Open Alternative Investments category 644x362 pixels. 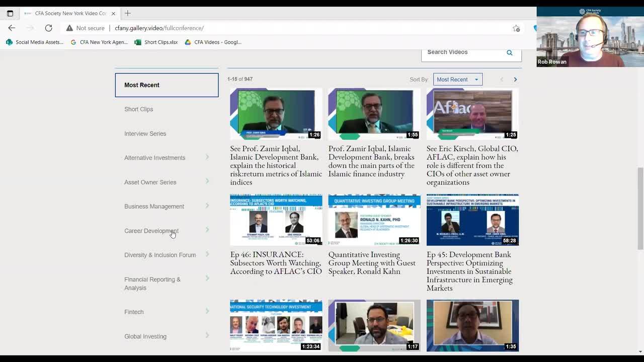[x=155, y=158]
